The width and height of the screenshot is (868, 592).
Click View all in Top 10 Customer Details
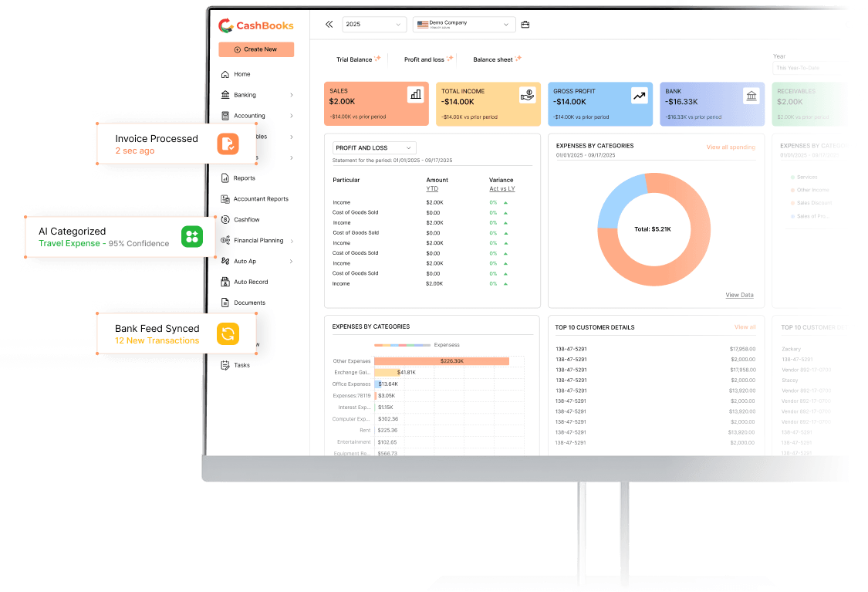(x=745, y=327)
